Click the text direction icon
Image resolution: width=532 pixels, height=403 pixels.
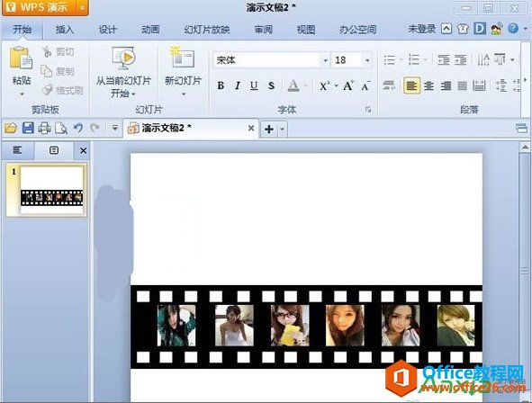tap(483, 59)
